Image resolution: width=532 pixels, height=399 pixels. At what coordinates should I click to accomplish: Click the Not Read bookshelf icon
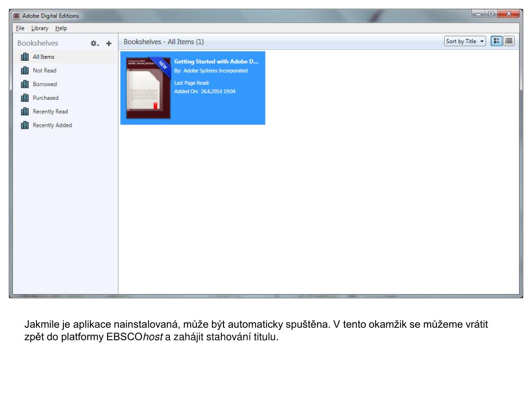(x=25, y=70)
